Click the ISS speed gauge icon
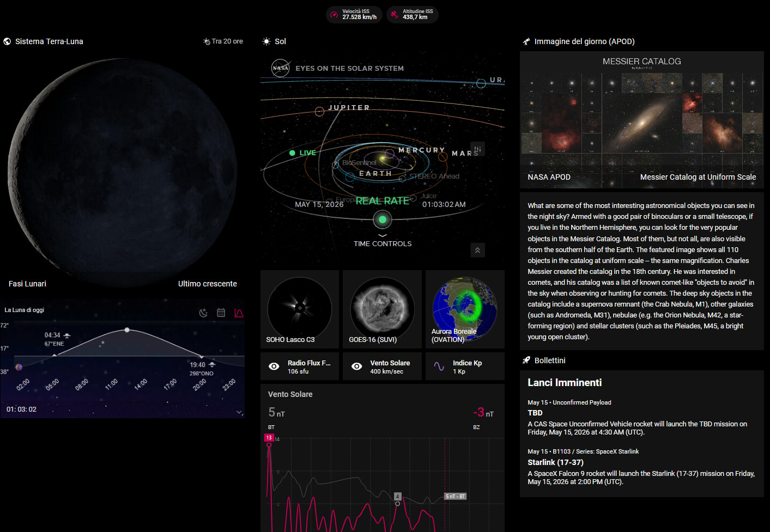The height and width of the screenshot is (532, 770). [x=335, y=15]
